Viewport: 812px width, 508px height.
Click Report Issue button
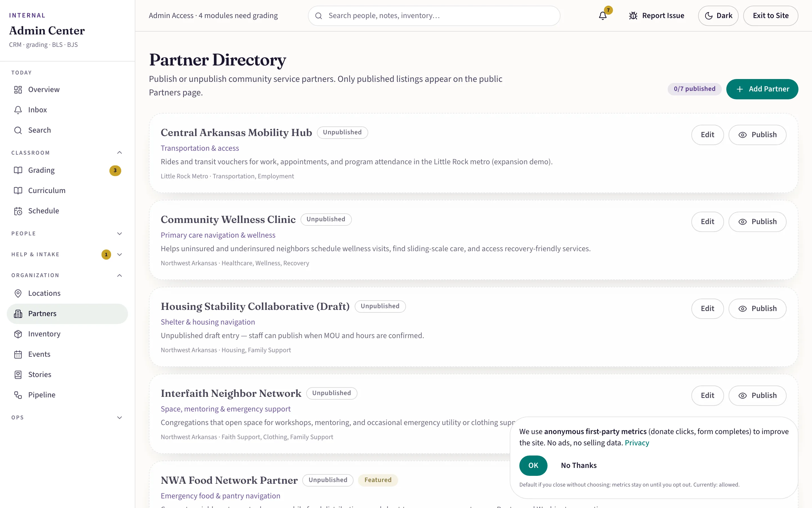click(656, 16)
